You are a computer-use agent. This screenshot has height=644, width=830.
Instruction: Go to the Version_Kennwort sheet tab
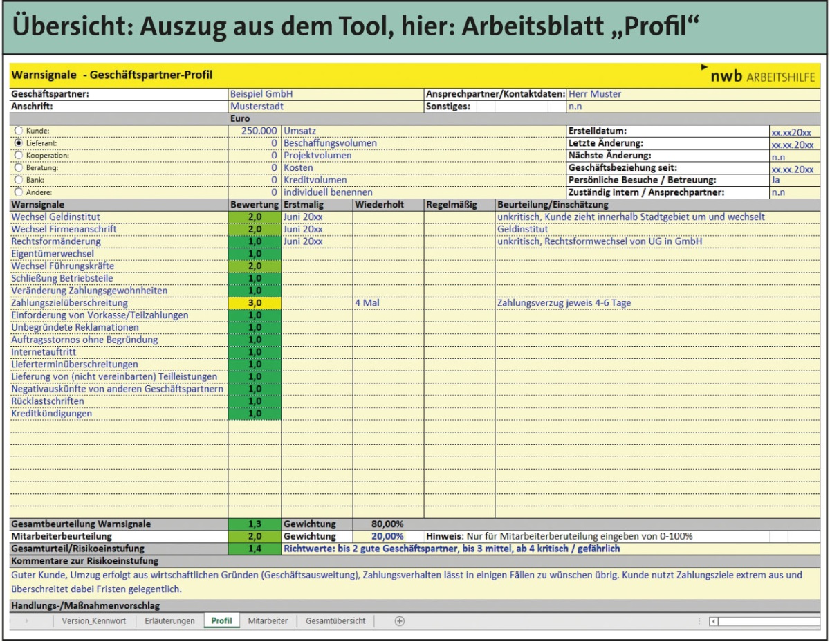93,621
